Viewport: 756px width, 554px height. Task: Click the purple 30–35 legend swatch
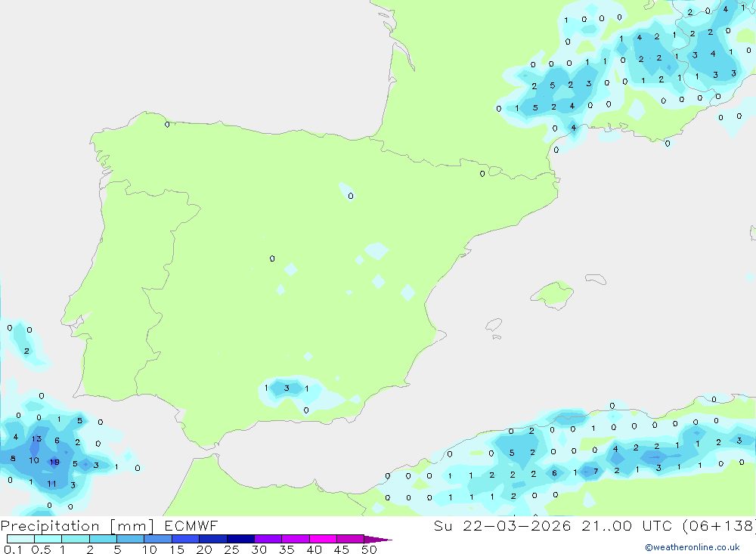point(268,539)
